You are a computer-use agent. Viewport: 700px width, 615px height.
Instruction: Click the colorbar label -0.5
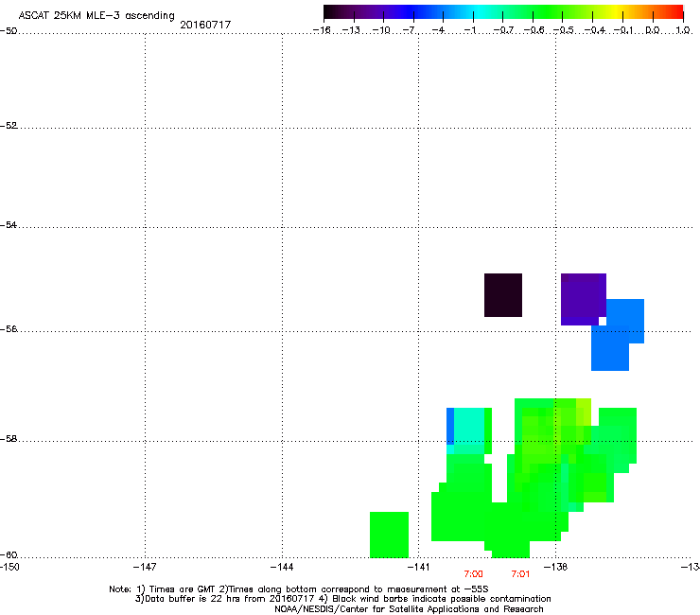click(564, 30)
